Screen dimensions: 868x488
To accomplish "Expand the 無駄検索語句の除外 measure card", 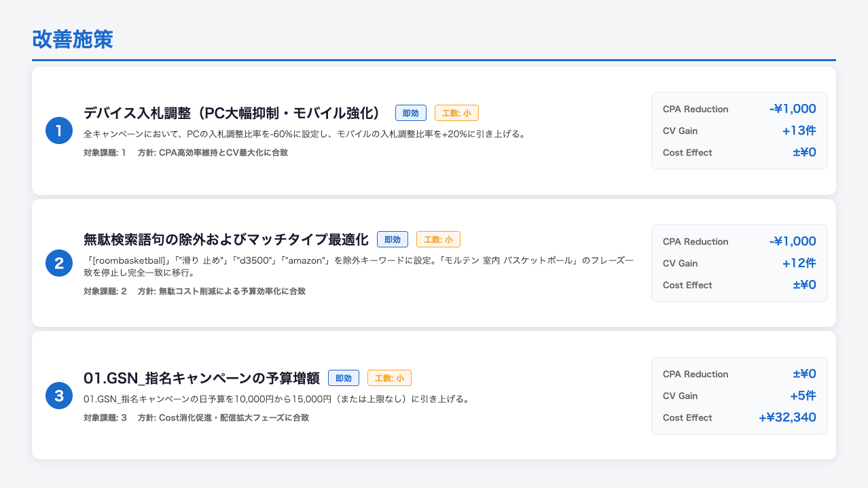I will [433, 263].
